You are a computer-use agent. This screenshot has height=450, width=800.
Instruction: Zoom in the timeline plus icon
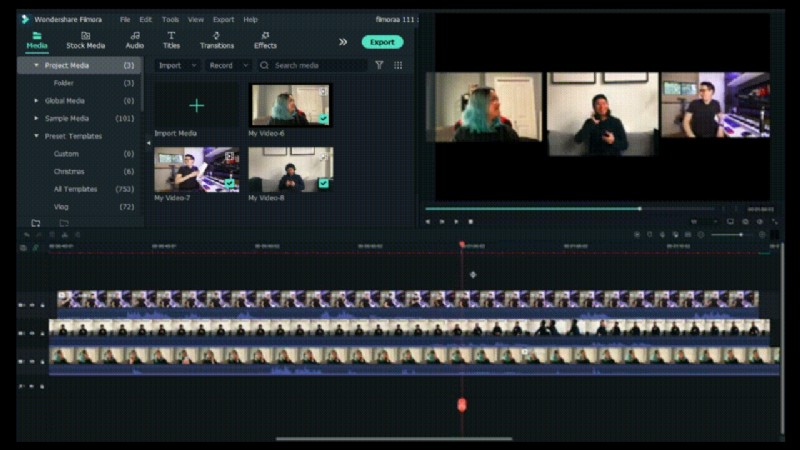coord(762,235)
